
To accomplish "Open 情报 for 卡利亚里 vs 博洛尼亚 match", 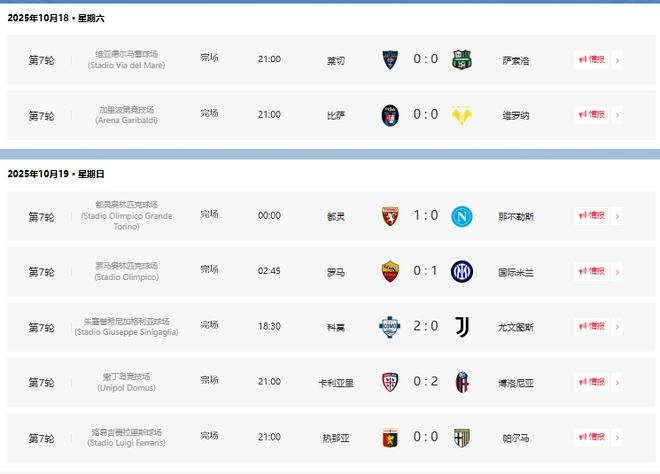I will (x=591, y=382).
